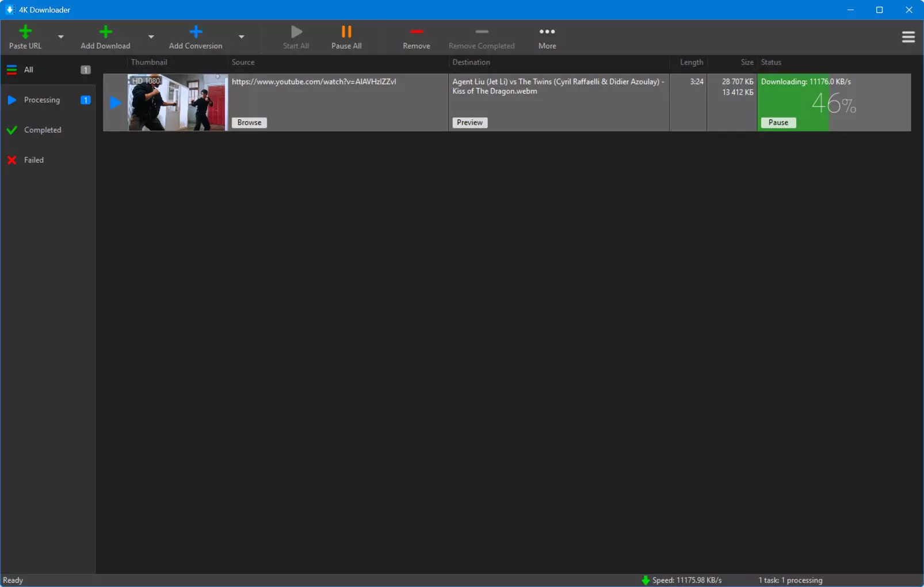The image size is (924, 587).
Task: Click the 1 task: 1 processing status text
Action: coord(791,580)
